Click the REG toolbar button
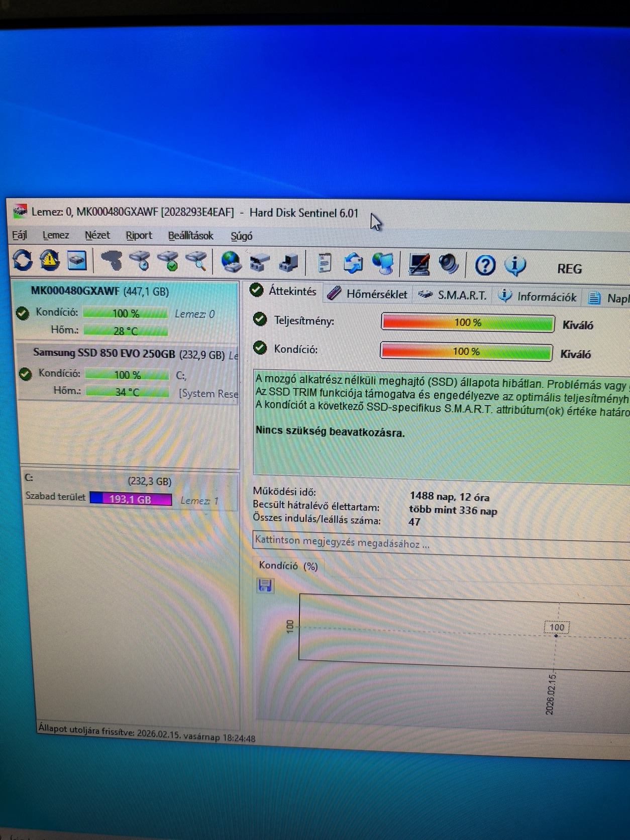The width and height of the screenshot is (630, 840). click(569, 269)
